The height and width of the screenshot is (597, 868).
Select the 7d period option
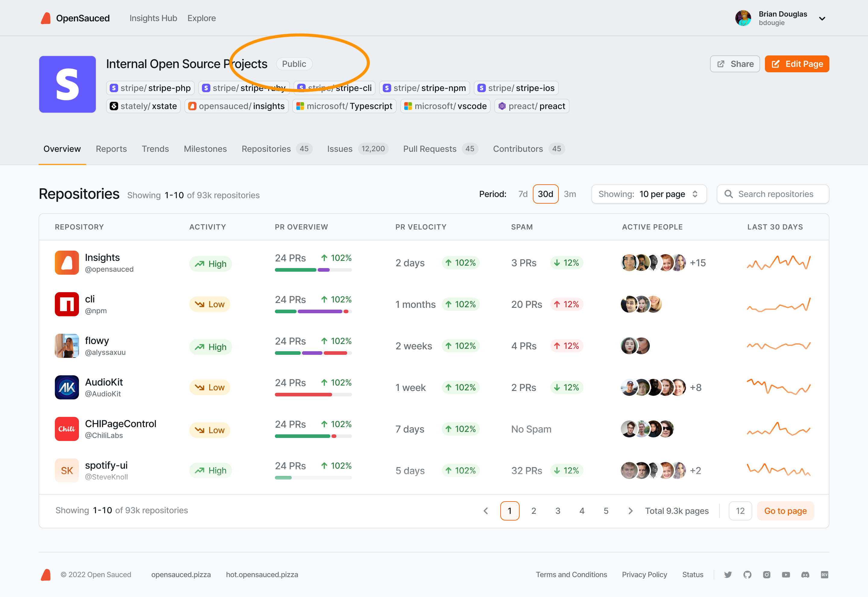523,194
